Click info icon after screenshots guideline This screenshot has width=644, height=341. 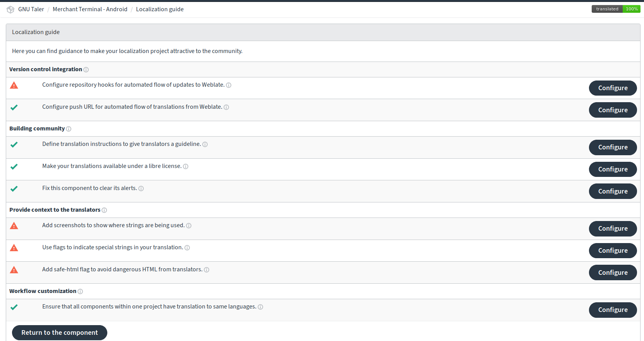click(x=189, y=226)
